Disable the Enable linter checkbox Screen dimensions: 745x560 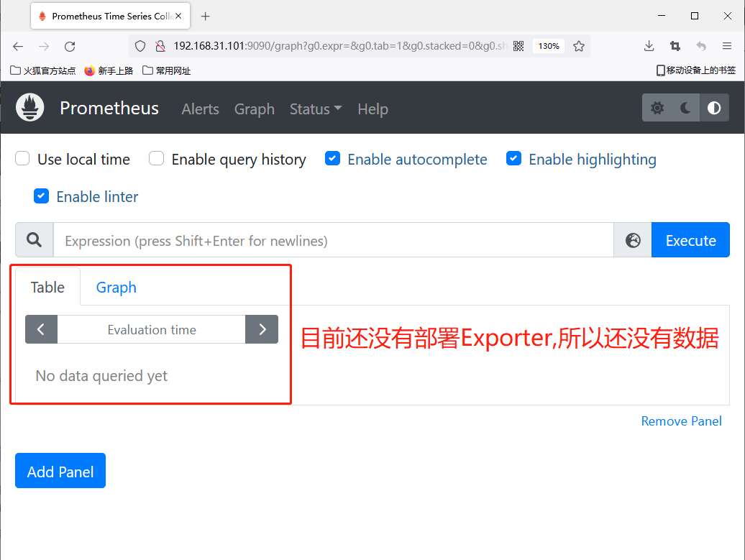coord(42,196)
